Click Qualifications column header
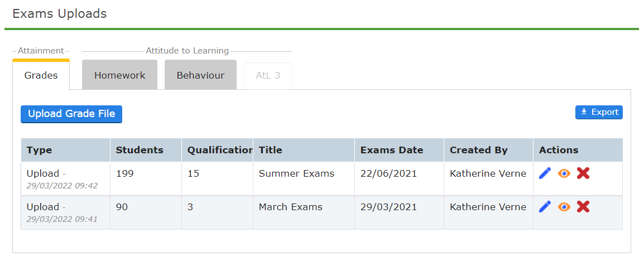 click(x=219, y=150)
